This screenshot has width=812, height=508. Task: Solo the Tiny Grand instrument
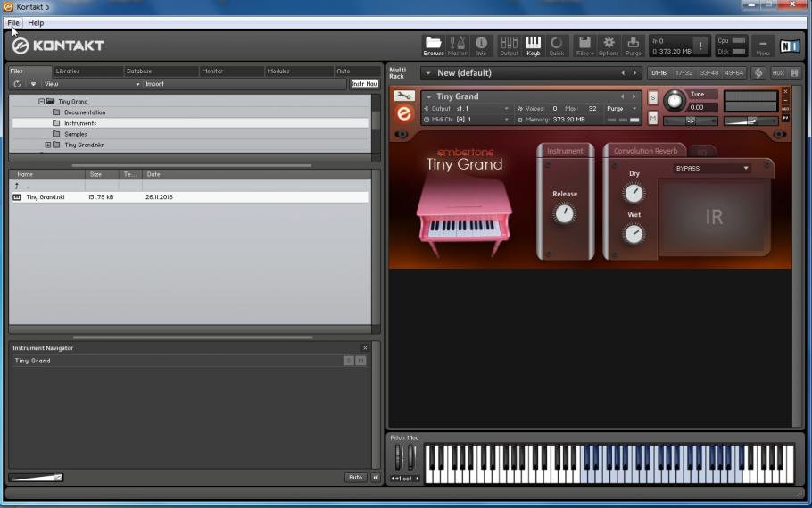[x=652, y=97]
